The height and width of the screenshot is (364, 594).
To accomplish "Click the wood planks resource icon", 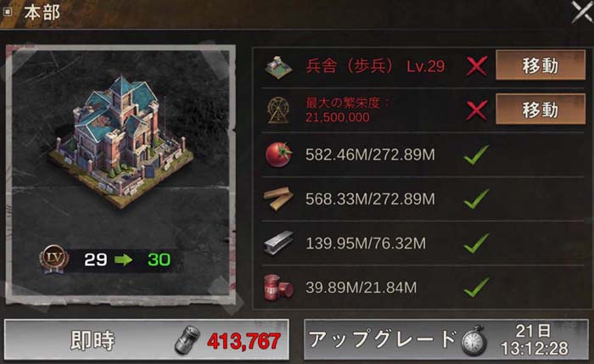I will click(x=278, y=198).
